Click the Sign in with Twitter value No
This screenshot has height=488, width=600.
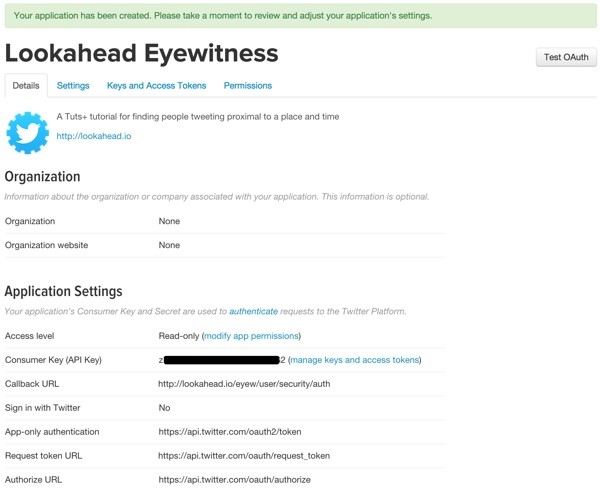[x=164, y=408]
